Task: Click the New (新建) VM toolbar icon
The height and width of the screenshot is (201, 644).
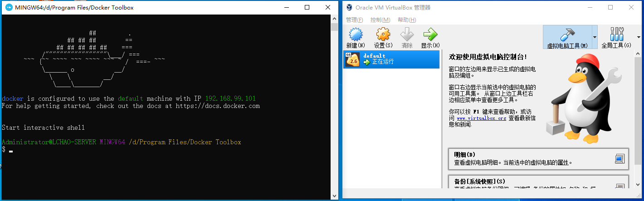Action: (355, 34)
